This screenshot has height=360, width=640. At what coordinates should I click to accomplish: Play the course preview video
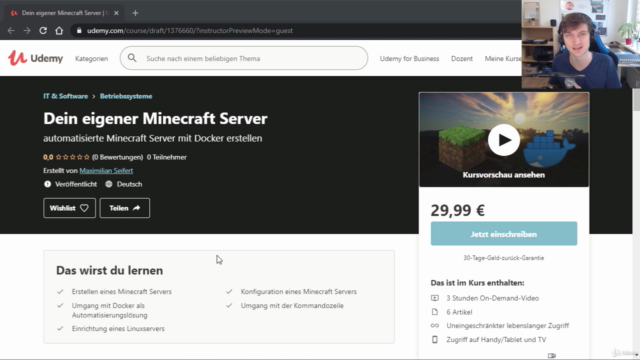click(x=504, y=140)
